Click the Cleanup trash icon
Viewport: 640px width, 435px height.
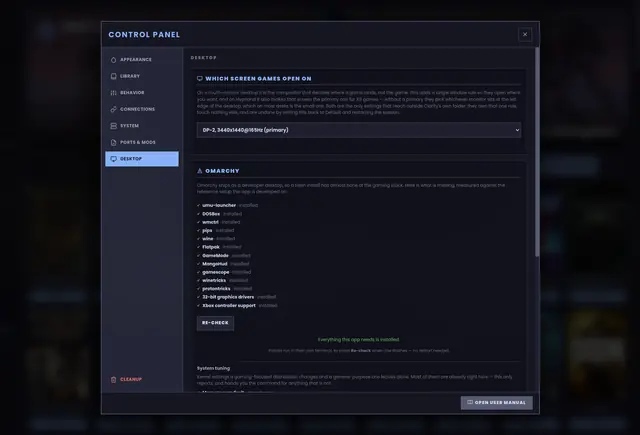pyautogui.click(x=113, y=380)
